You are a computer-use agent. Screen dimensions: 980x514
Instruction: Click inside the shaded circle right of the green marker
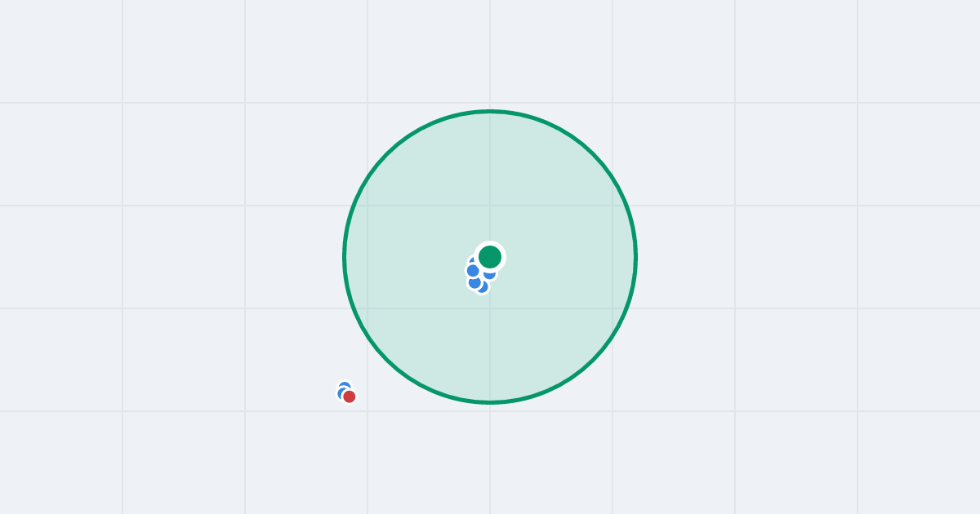coord(572,256)
